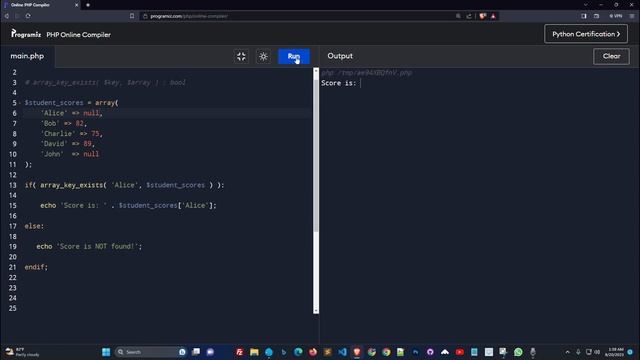This screenshot has width=640, height=360.
Task: Bookmark this page icon
Action: point(132,16)
